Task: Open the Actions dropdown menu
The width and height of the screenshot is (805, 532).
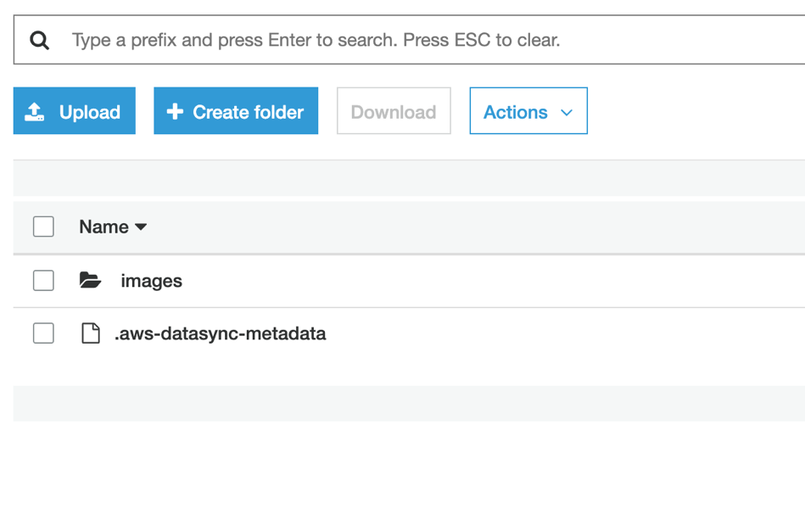Action: (x=528, y=111)
